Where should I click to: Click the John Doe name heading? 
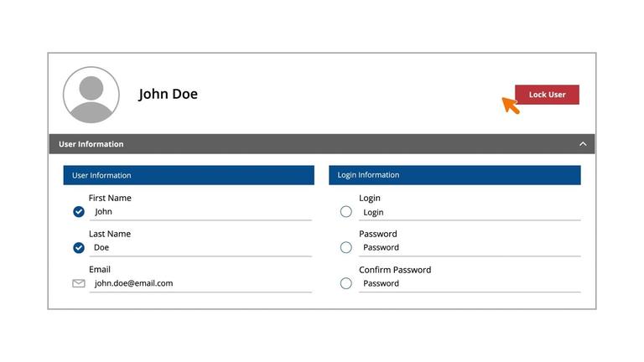click(x=169, y=94)
